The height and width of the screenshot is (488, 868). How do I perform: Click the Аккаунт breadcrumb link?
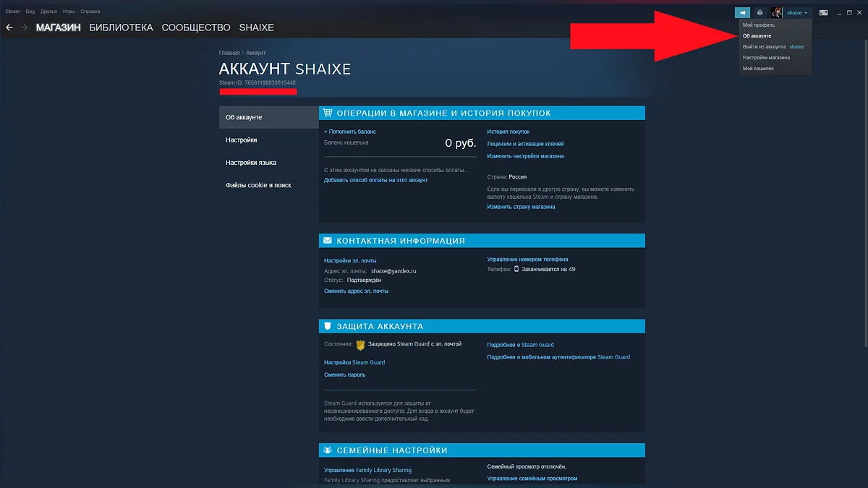pyautogui.click(x=256, y=53)
